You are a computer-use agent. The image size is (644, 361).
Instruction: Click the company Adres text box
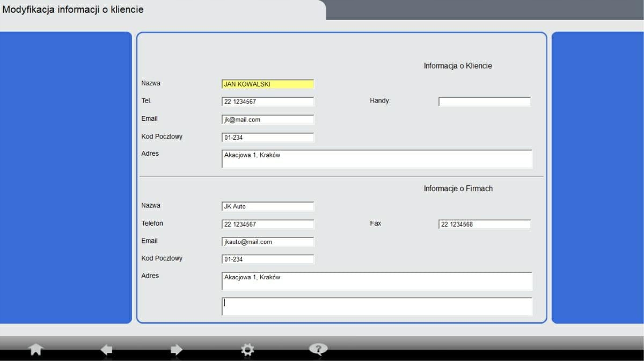coord(377,281)
